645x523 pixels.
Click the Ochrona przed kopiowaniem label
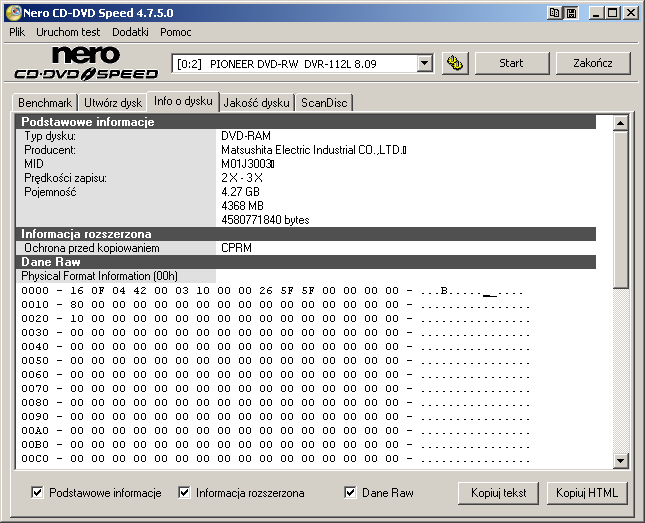click(92, 248)
